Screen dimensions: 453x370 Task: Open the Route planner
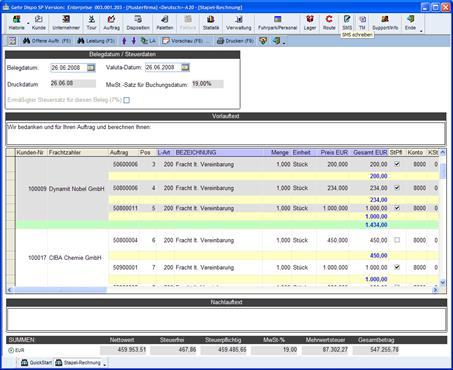pyautogui.click(x=329, y=23)
